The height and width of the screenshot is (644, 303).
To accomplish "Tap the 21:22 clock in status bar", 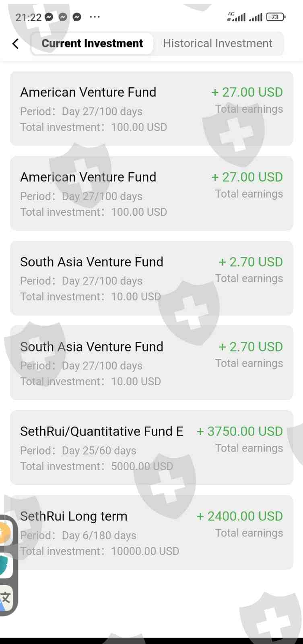I will [28, 17].
